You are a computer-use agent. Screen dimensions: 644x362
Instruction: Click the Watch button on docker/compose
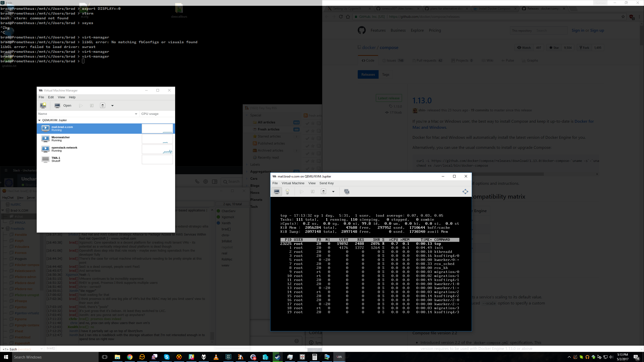(x=524, y=48)
